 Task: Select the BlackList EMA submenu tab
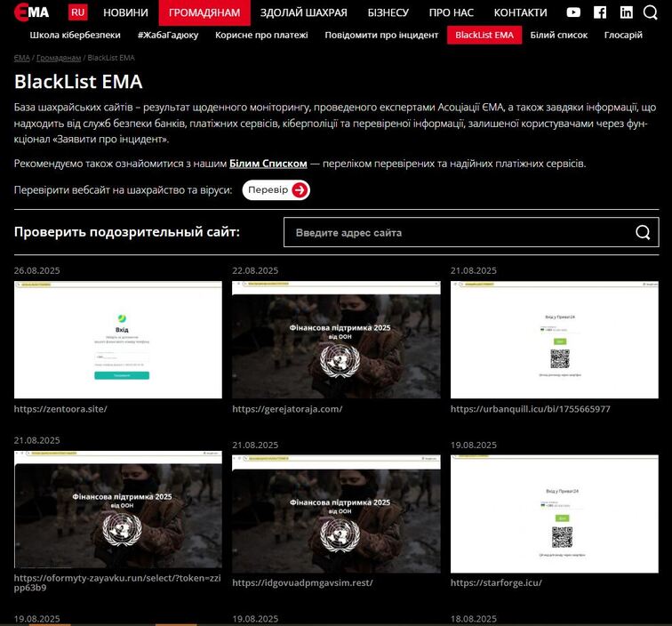click(x=484, y=36)
